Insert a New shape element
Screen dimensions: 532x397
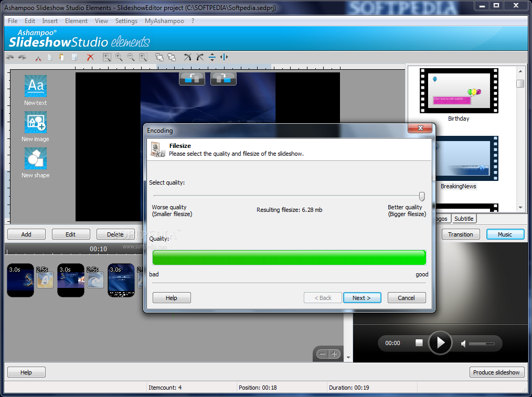(x=35, y=163)
